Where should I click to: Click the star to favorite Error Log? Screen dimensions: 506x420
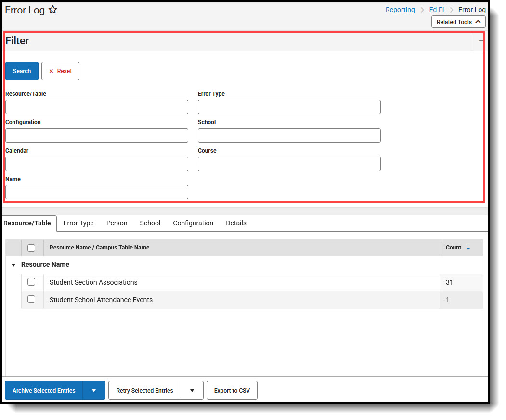point(53,9)
